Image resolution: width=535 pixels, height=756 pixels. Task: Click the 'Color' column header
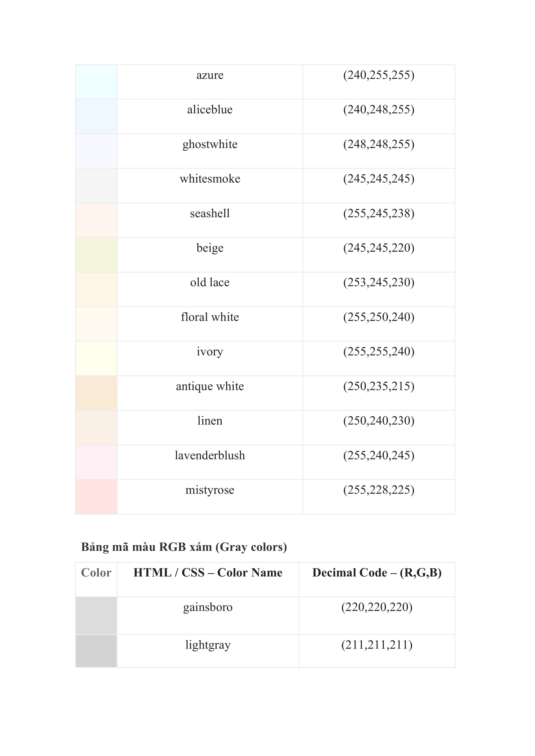point(96,573)
